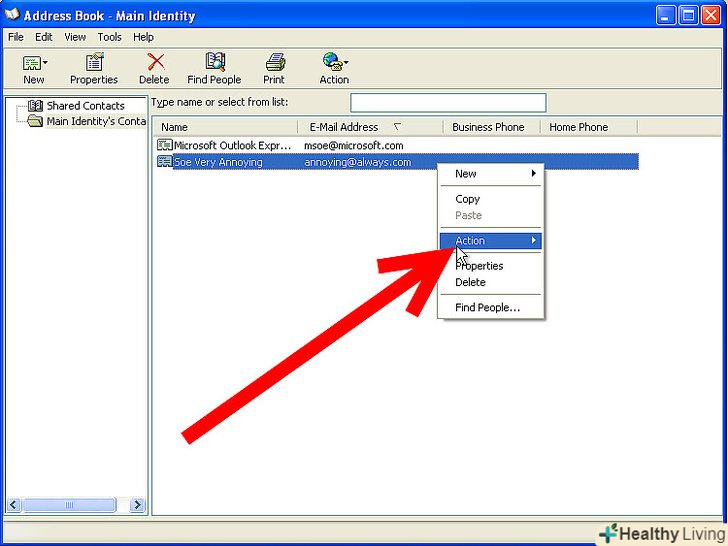Click the Print toolbar icon

click(275, 62)
